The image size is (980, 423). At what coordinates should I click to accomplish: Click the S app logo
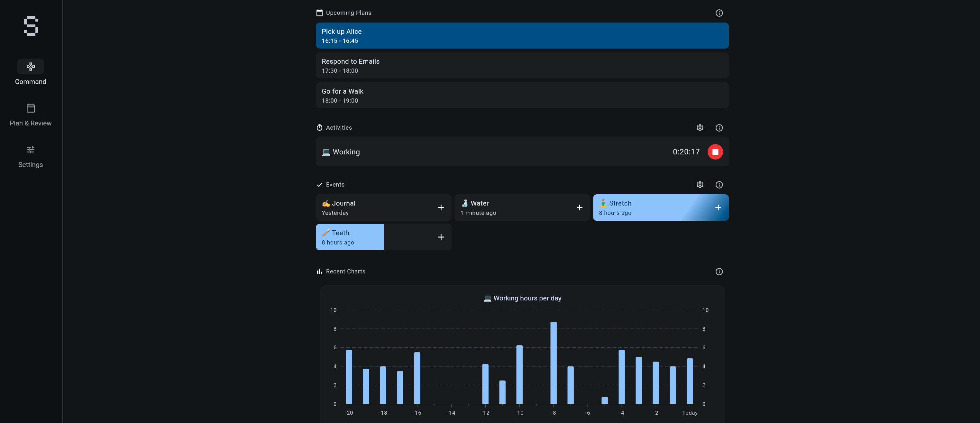click(x=31, y=26)
